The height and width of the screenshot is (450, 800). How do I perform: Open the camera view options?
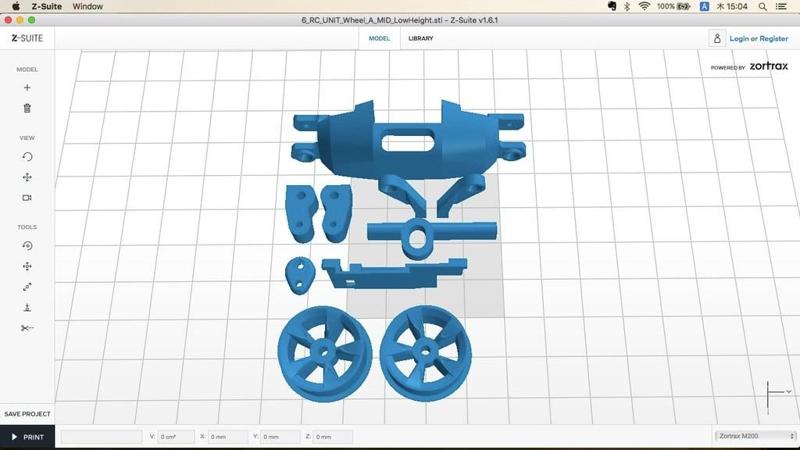(27, 197)
